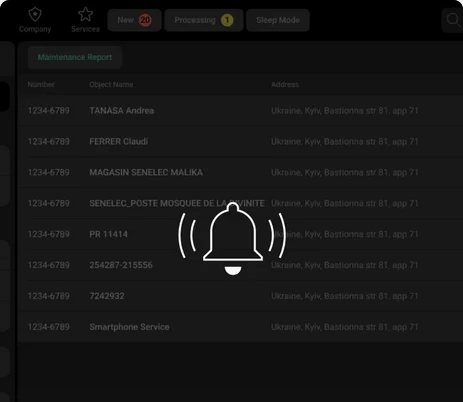Toggle Sleep Mode
Screen dimensions: 463x402
coord(278,20)
